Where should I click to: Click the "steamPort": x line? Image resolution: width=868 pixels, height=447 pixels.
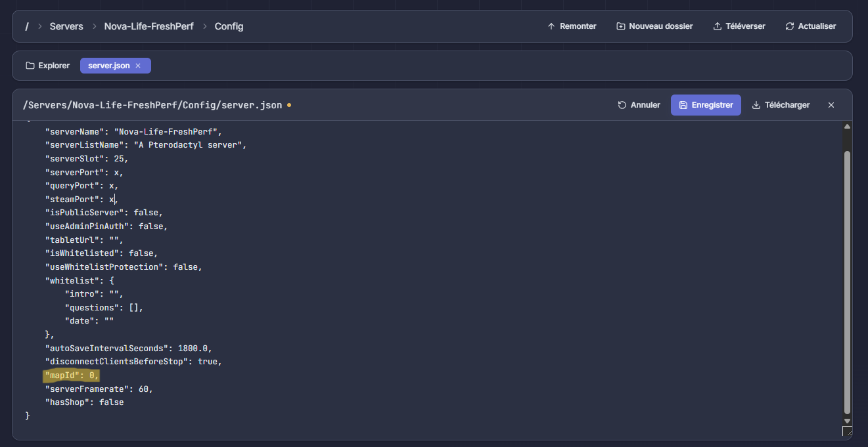click(x=81, y=199)
